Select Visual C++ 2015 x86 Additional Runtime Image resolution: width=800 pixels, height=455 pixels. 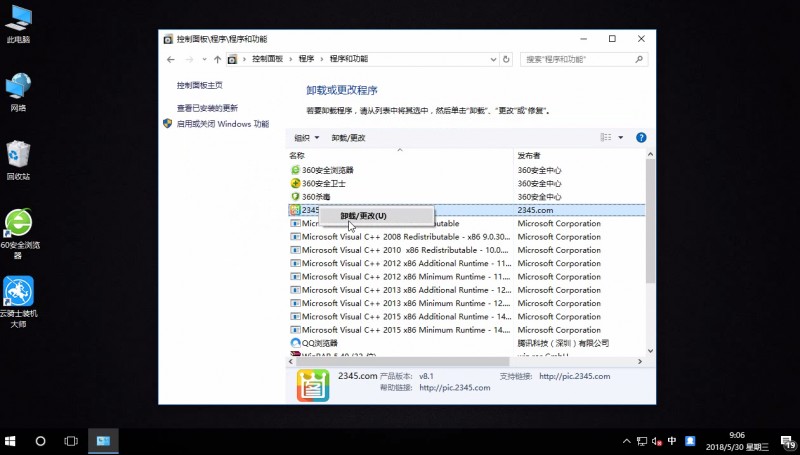pos(466,316)
